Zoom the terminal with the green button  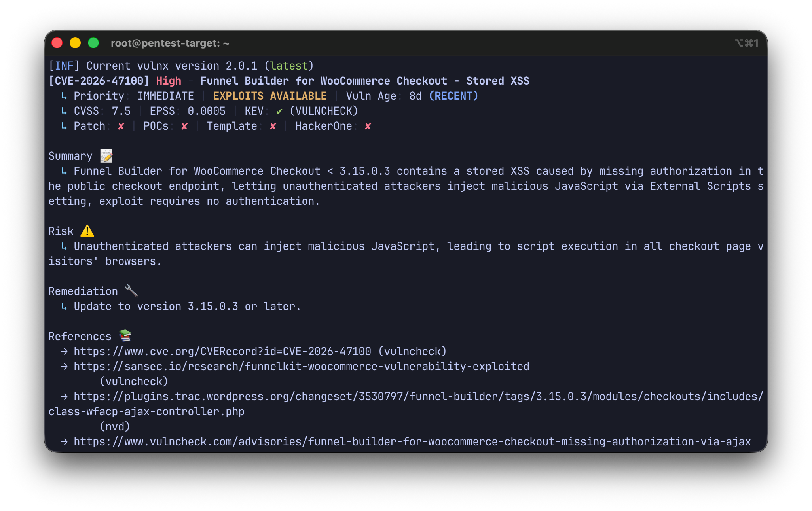tap(93, 43)
